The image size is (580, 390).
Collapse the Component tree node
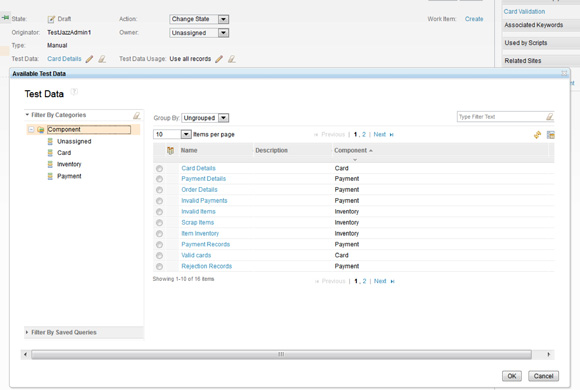click(x=31, y=130)
